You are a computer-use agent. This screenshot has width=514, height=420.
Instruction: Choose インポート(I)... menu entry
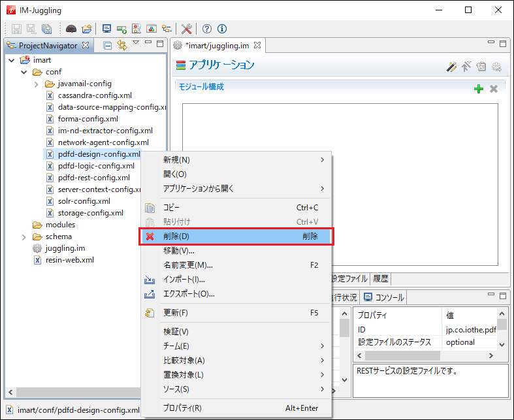(236, 280)
